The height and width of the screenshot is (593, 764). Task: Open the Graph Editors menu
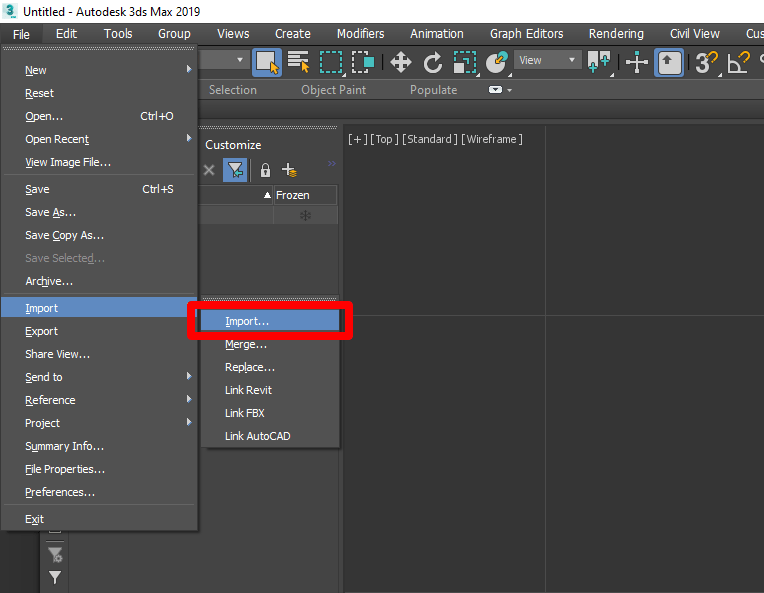click(526, 34)
